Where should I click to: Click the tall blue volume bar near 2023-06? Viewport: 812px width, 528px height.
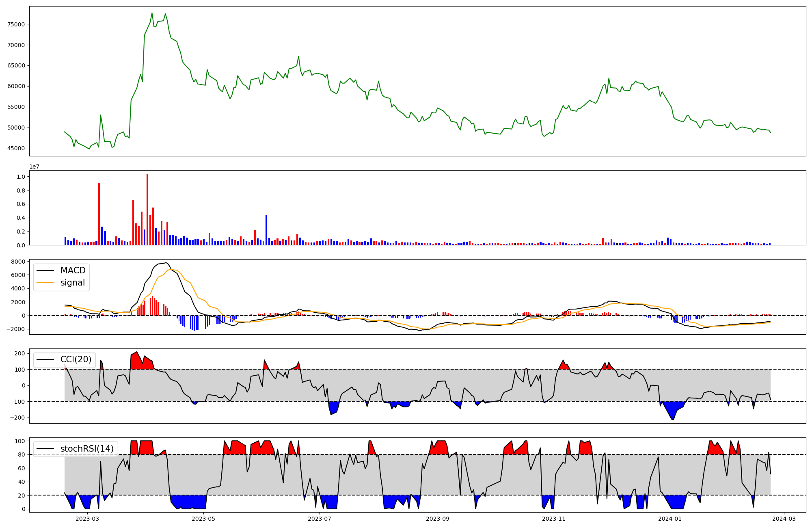pyautogui.click(x=266, y=230)
